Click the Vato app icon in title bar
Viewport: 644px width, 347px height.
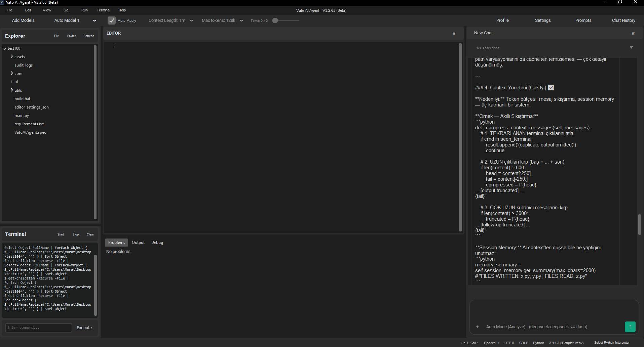2,2
